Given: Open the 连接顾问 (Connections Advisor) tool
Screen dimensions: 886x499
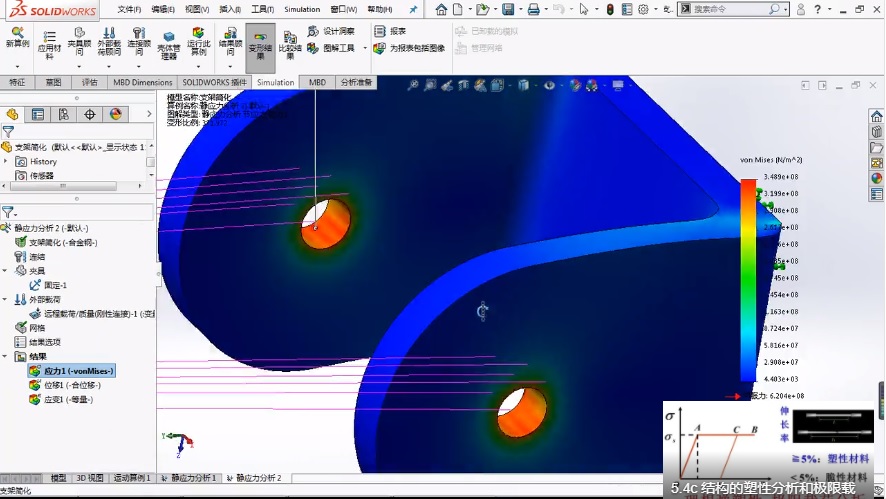Looking at the screenshot, I should click(138, 32).
